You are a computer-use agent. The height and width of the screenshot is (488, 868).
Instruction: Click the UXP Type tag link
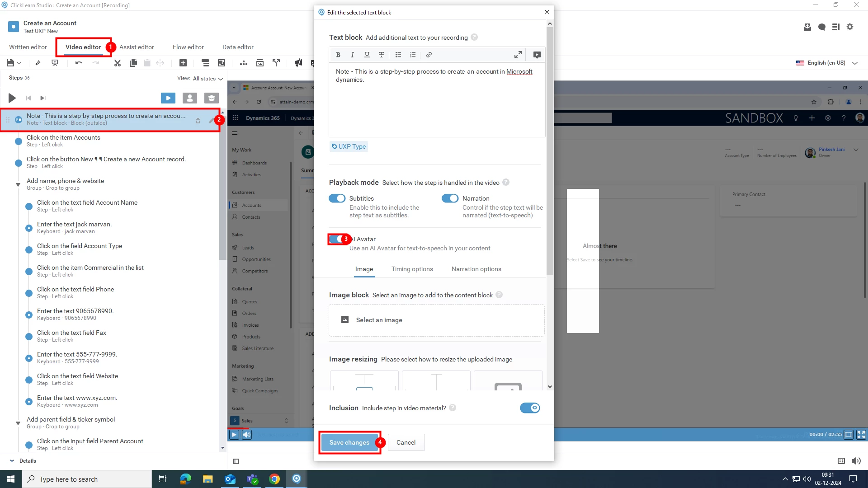[349, 146]
